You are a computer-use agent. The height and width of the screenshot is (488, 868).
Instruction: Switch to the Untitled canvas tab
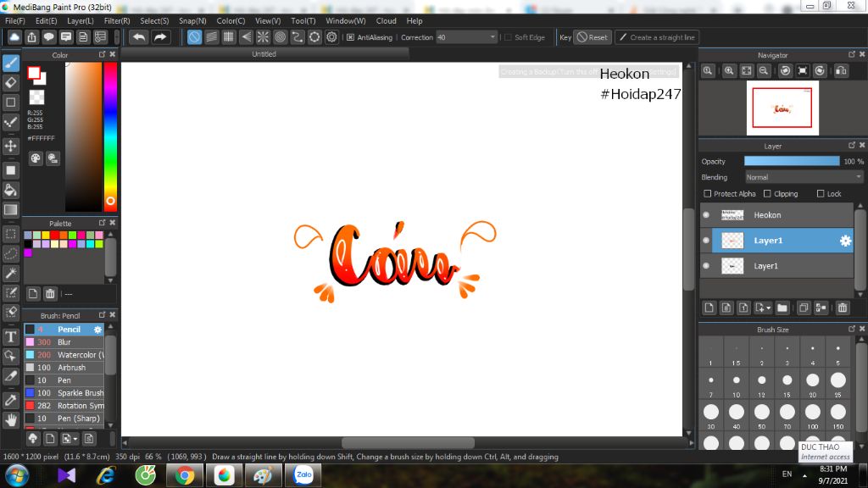pyautogui.click(x=264, y=54)
